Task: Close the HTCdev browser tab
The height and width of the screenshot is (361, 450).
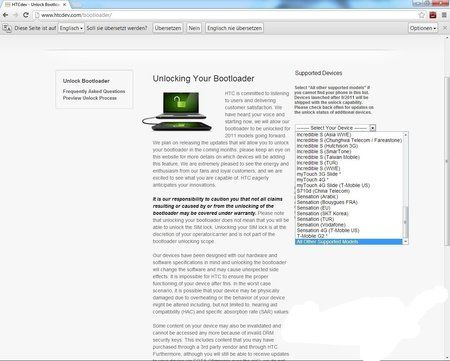Action: pyautogui.click(x=64, y=5)
